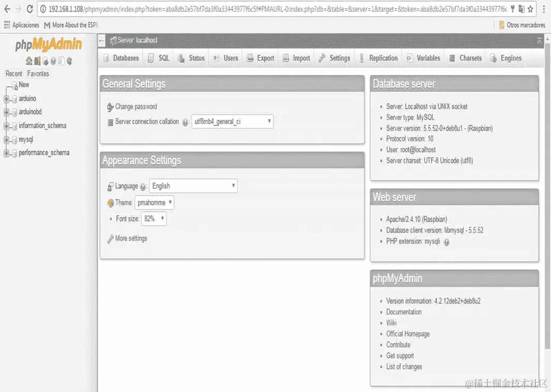Screen dimensions: 551x392
Task: Click the information_schema database cylinder icon
Action: click(x=14, y=126)
